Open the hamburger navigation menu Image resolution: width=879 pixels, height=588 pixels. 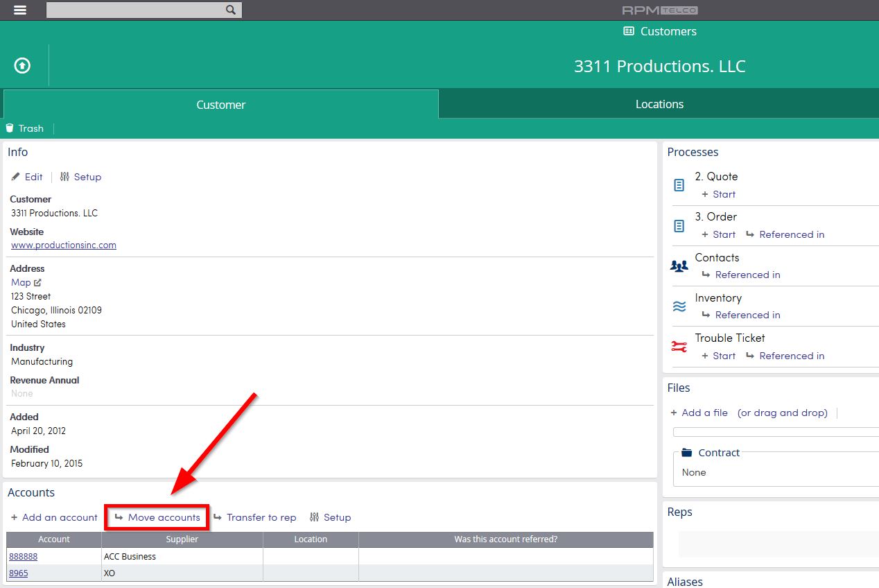tap(19, 10)
